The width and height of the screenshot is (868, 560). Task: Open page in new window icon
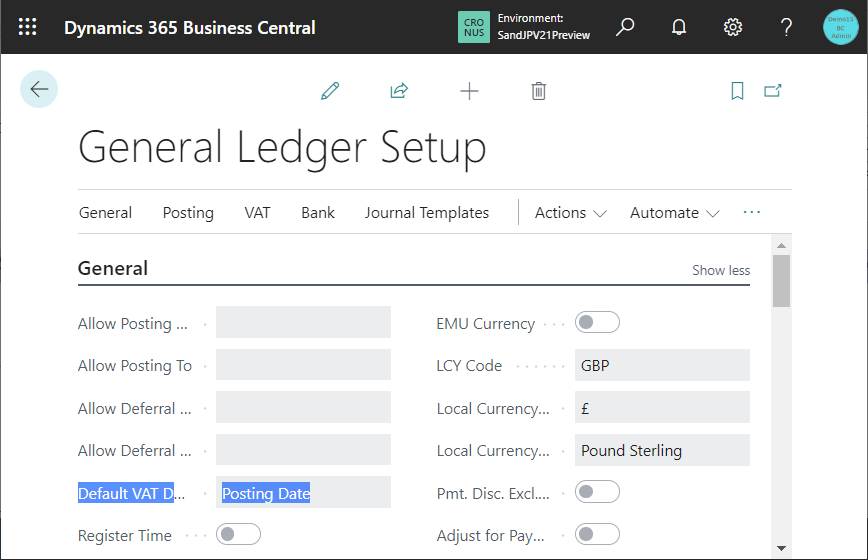[x=773, y=91]
